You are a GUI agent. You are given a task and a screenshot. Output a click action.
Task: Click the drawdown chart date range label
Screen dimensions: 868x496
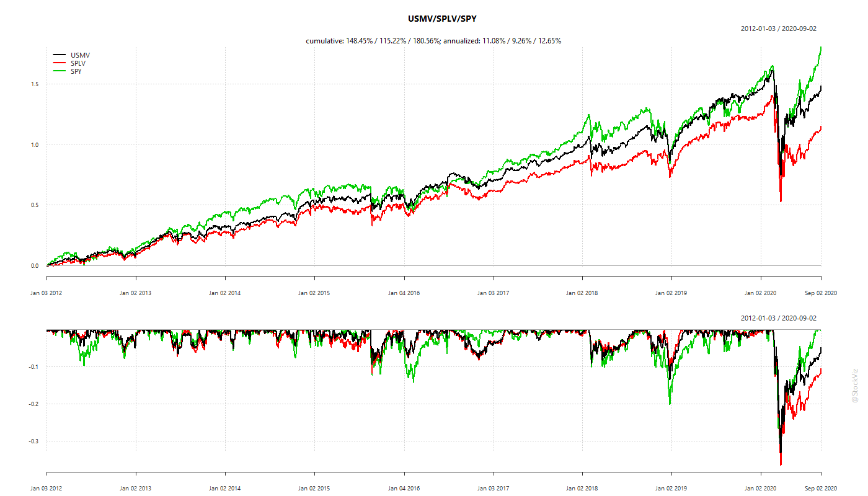(779, 318)
